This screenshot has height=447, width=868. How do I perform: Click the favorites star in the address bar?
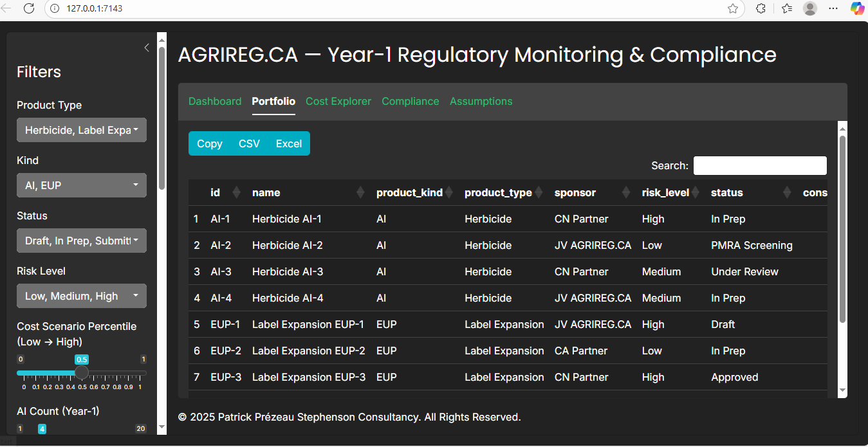(x=733, y=9)
